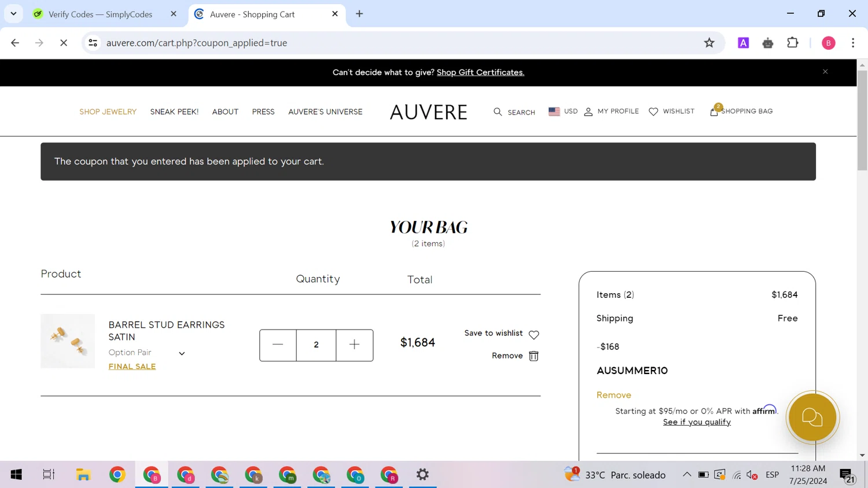Open site information icon in address bar
Image resolution: width=868 pixels, height=488 pixels.
[x=93, y=43]
